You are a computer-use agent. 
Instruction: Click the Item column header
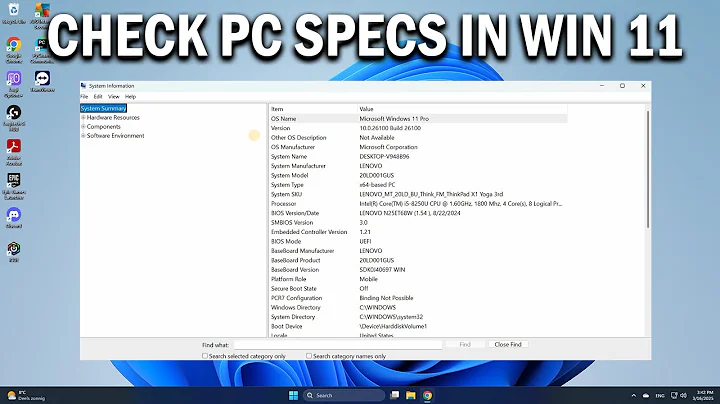313,109
